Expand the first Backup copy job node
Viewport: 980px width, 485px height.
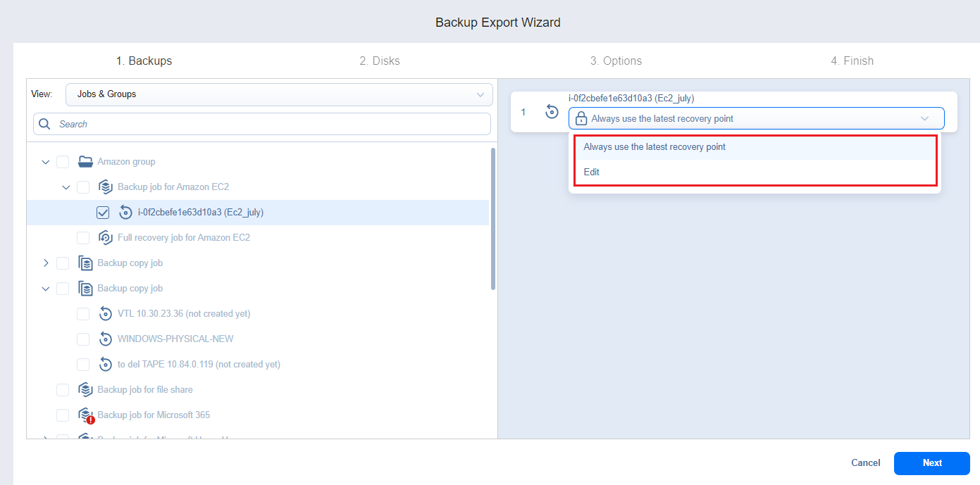point(46,263)
